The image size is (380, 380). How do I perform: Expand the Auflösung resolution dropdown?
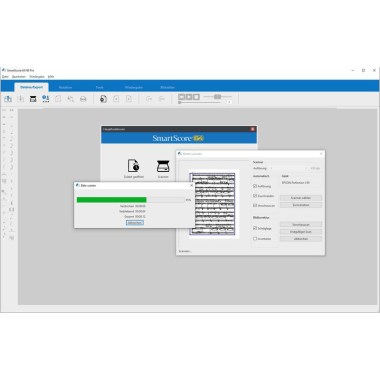(289, 168)
